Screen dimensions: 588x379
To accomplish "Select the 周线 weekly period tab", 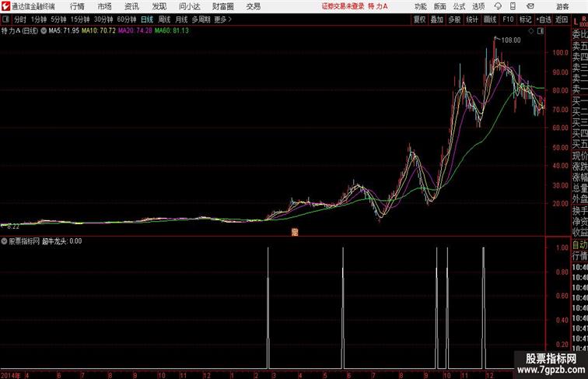I will click(x=164, y=19).
